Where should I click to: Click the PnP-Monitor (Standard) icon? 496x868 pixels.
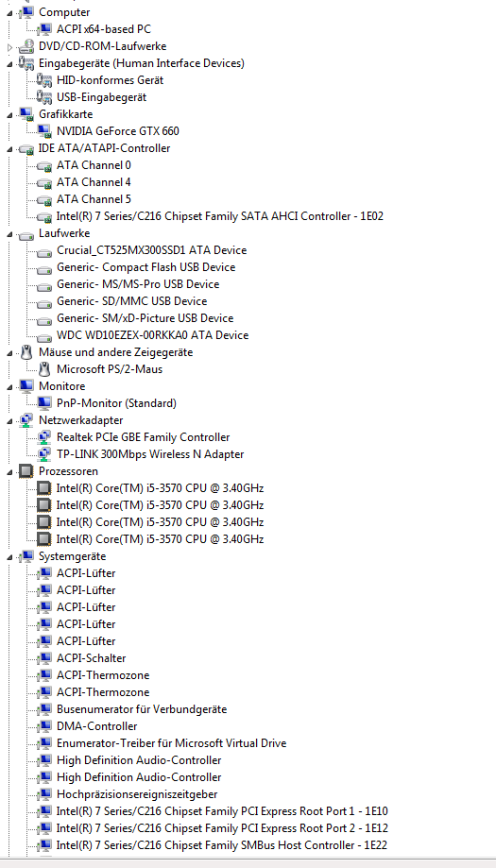coord(44,403)
